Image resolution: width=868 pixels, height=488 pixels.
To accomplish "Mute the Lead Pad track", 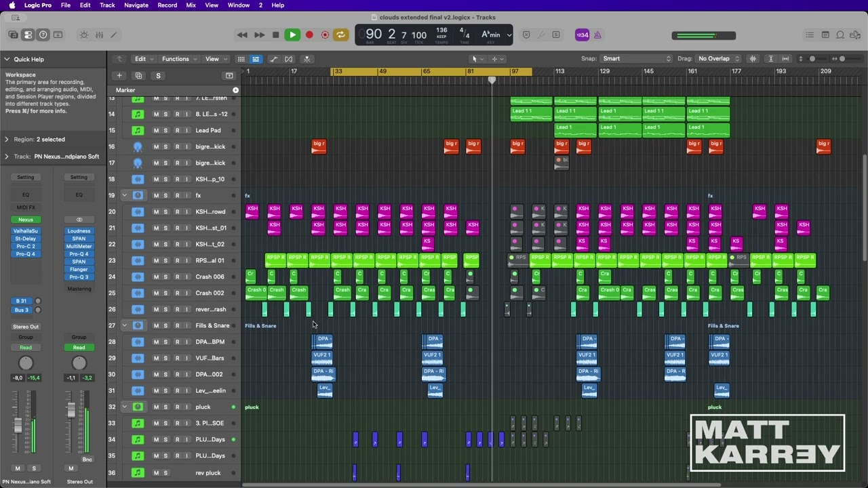I will pos(156,130).
